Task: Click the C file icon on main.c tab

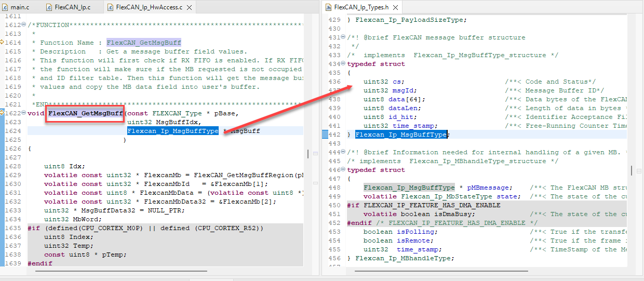Action: click(x=6, y=8)
